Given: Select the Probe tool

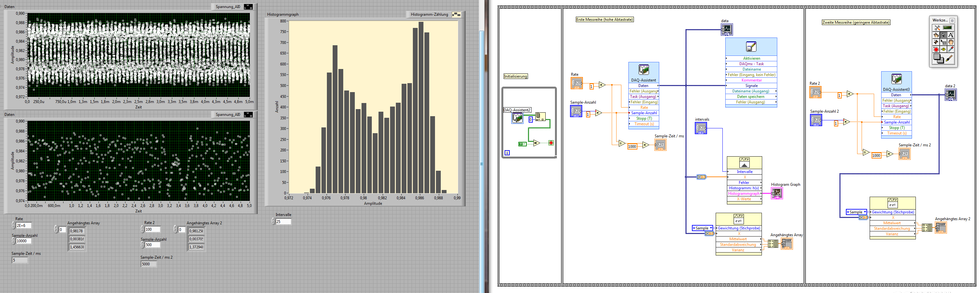Looking at the screenshot, I should coord(943,49).
